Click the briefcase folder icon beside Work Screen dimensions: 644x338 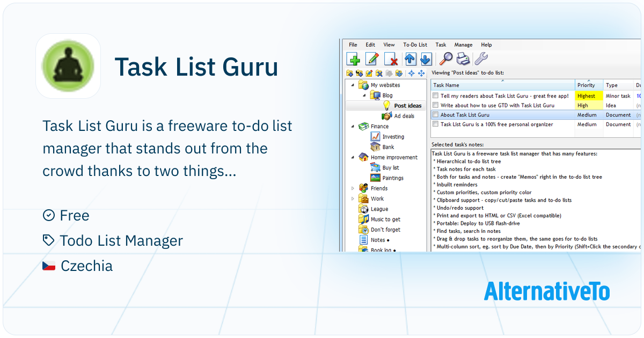point(363,199)
